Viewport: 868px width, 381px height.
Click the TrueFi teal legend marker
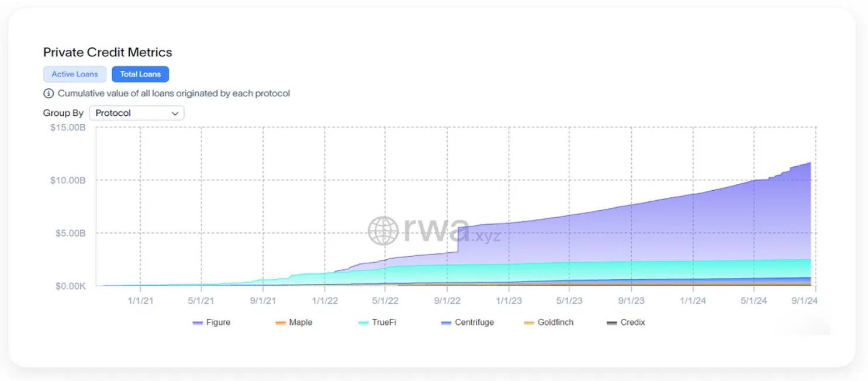[x=363, y=323]
